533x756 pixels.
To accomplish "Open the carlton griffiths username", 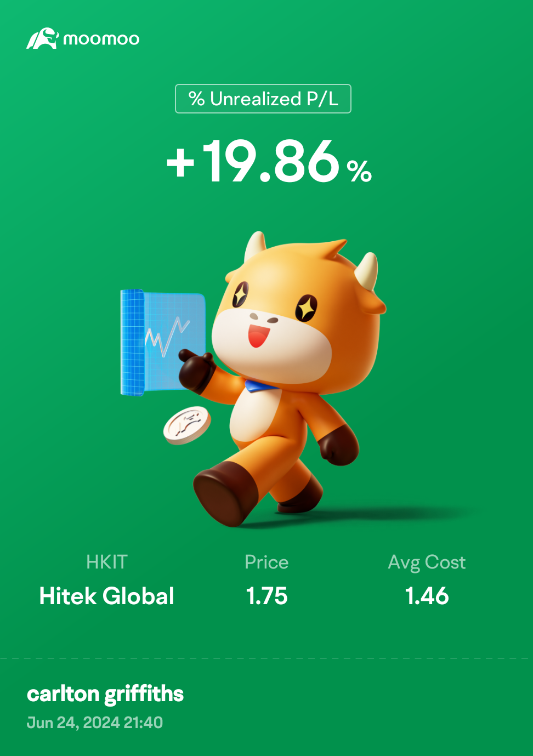I will click(105, 695).
